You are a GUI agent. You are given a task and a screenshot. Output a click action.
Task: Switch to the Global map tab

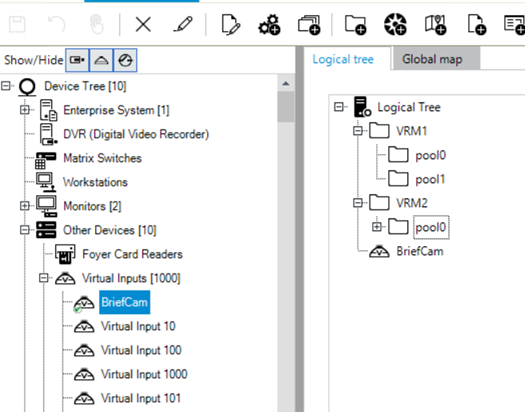(x=432, y=59)
